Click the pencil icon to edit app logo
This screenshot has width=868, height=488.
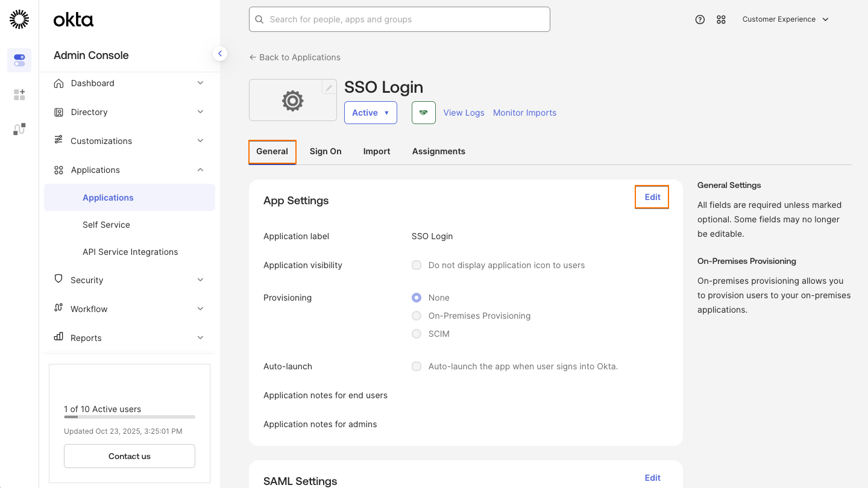click(329, 87)
